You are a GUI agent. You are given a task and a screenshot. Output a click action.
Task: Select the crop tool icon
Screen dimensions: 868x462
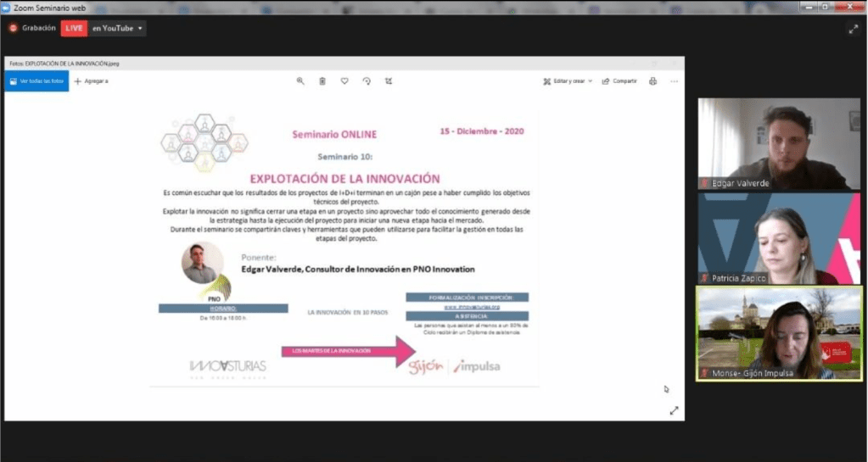pyautogui.click(x=389, y=81)
